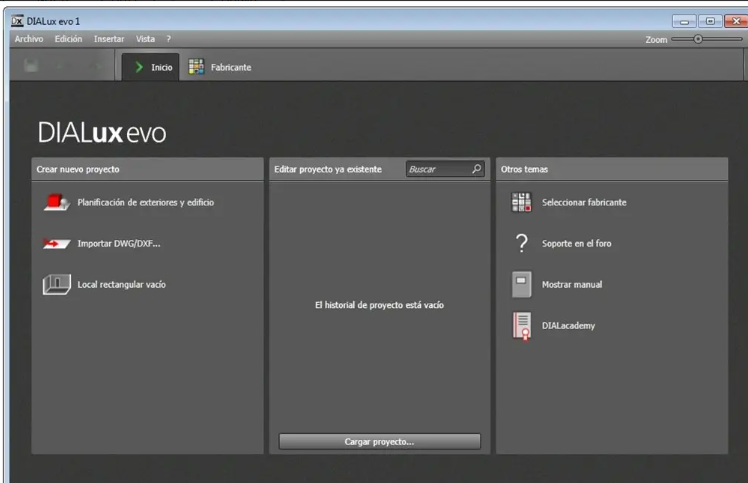Click the question mark forum support icon
The width and height of the screenshot is (748, 483).
pos(522,243)
